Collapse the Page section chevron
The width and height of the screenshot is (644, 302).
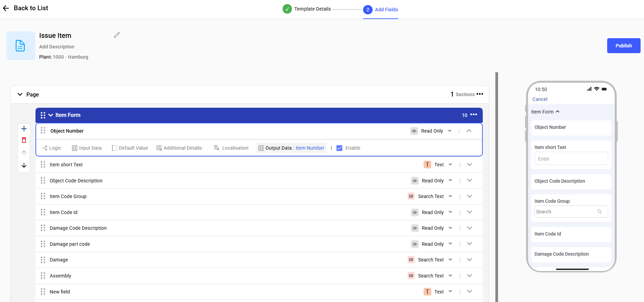tap(20, 94)
